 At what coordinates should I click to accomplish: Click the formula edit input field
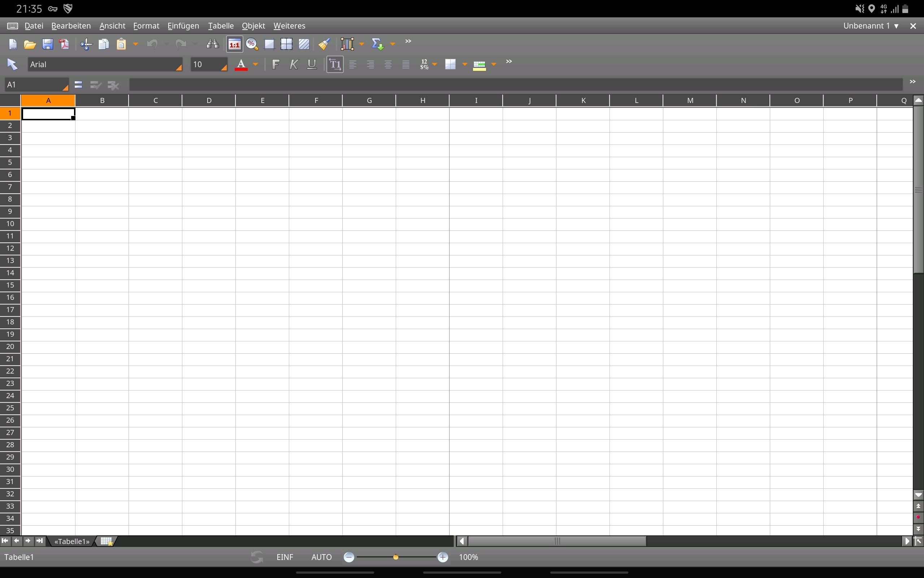(516, 85)
